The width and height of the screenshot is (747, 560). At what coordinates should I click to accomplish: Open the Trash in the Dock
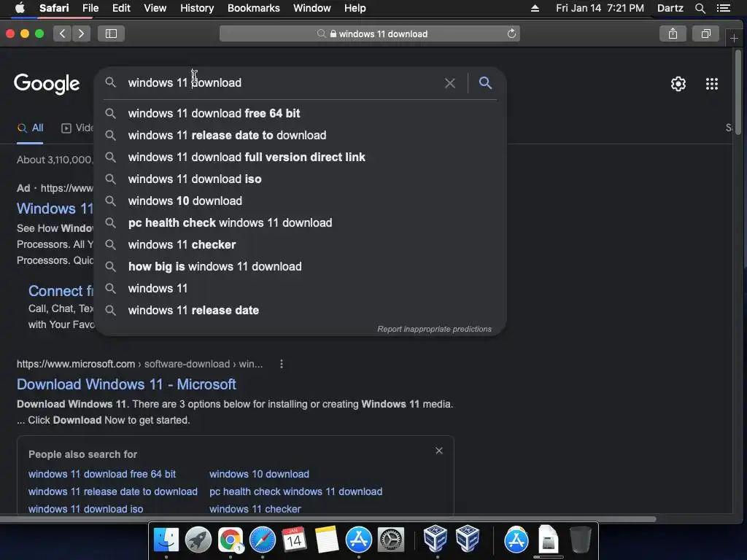click(x=580, y=540)
